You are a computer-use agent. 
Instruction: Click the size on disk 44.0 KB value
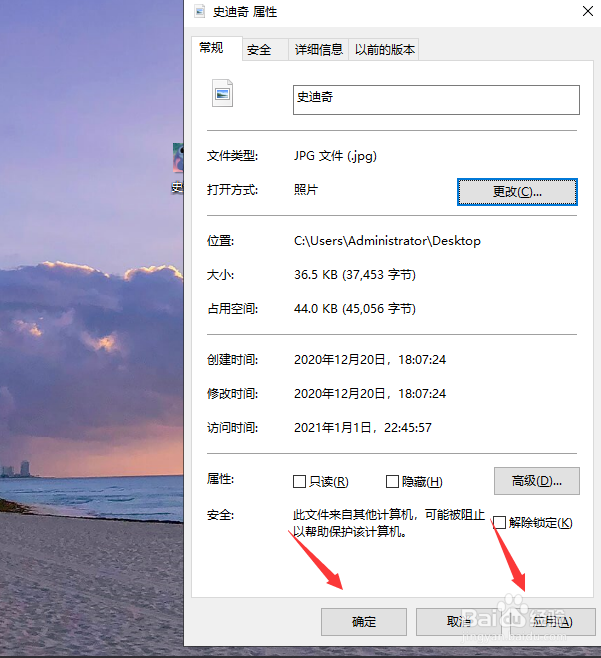click(355, 309)
